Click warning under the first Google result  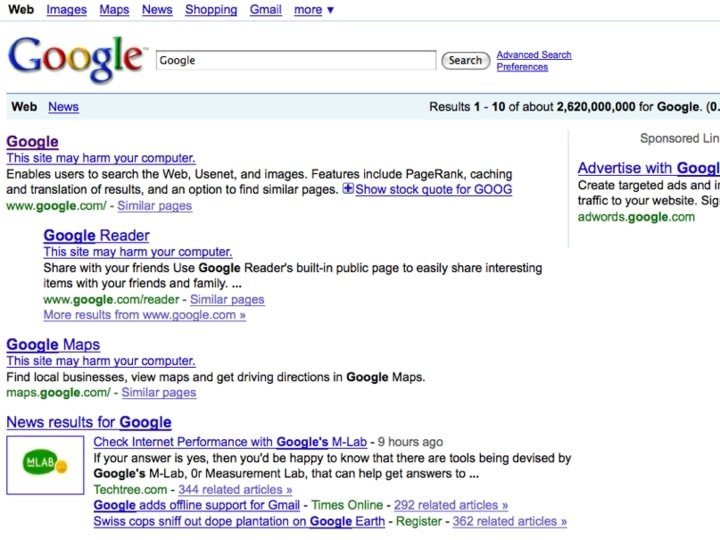point(101,158)
